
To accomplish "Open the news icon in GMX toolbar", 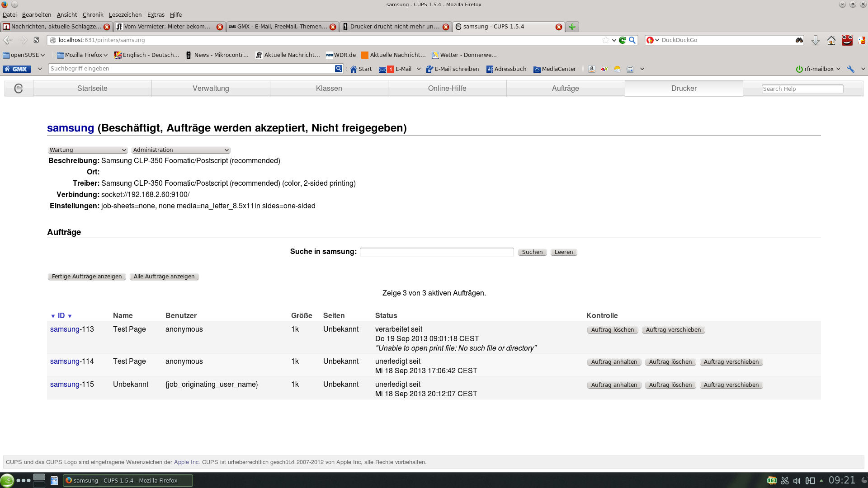I will [x=630, y=69].
